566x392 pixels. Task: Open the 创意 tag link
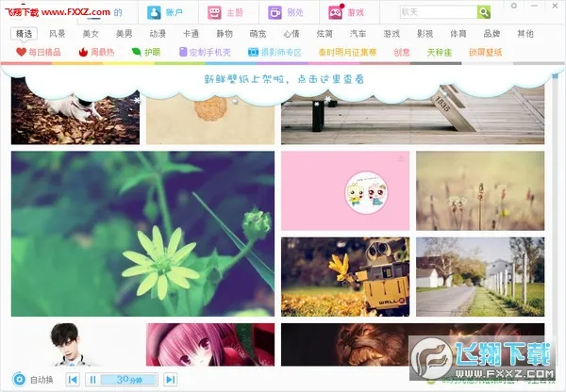pyautogui.click(x=402, y=52)
